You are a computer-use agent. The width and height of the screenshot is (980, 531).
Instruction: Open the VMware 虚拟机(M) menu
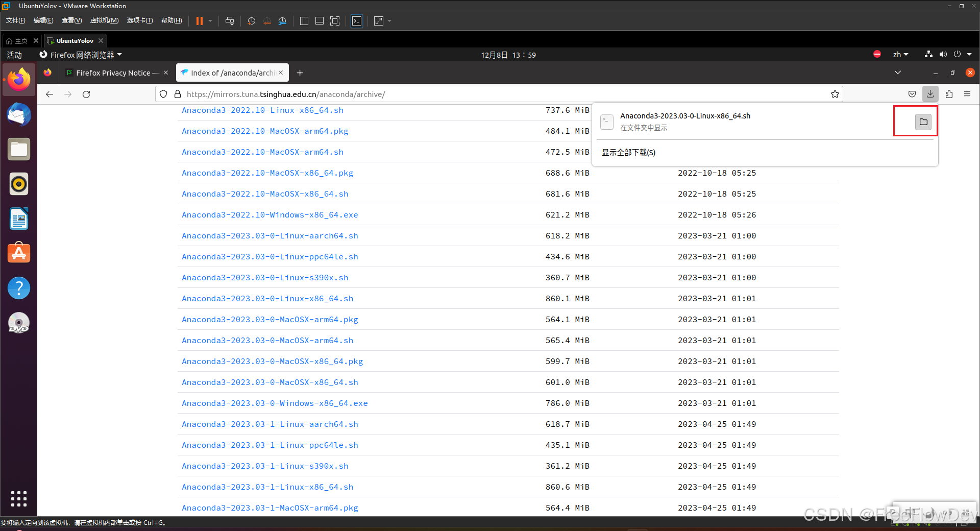click(x=104, y=20)
